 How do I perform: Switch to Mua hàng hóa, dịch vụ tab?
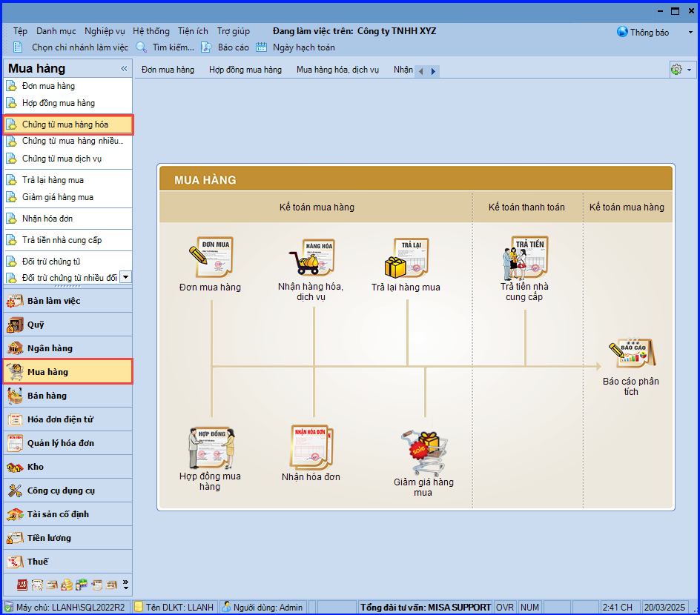[337, 70]
